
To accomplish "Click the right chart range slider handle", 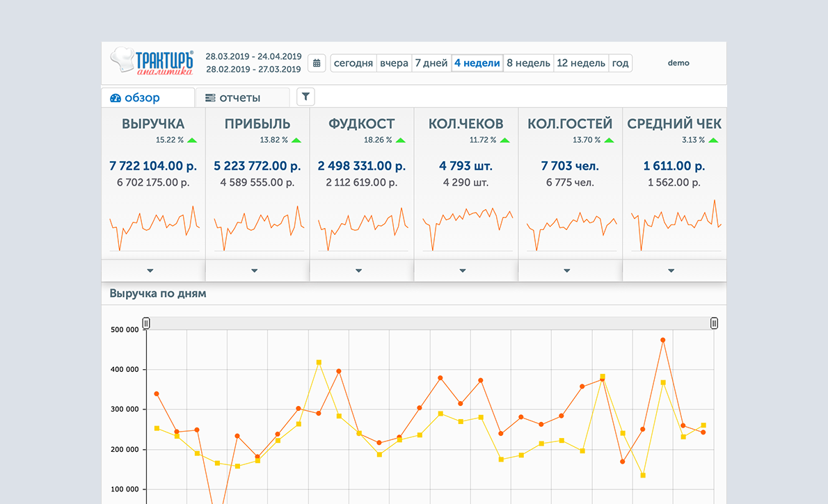I will click(714, 323).
